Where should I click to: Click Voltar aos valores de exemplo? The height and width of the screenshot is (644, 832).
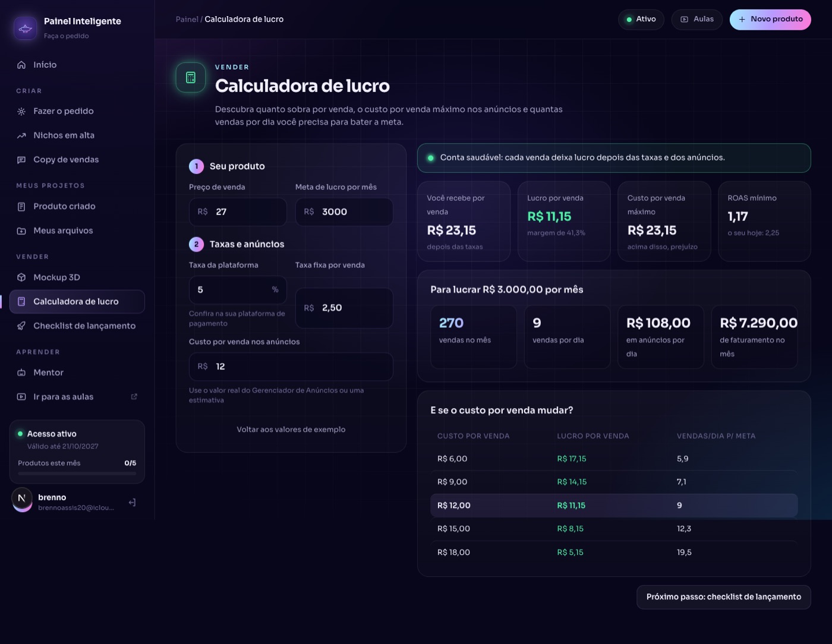[291, 430]
